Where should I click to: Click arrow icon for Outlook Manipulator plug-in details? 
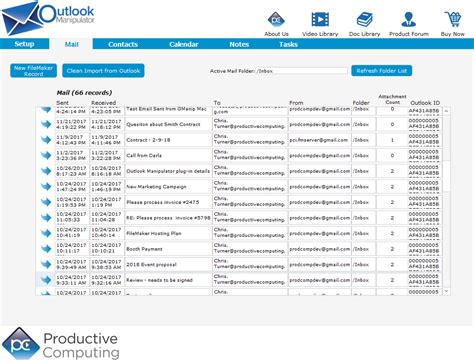[46, 171]
